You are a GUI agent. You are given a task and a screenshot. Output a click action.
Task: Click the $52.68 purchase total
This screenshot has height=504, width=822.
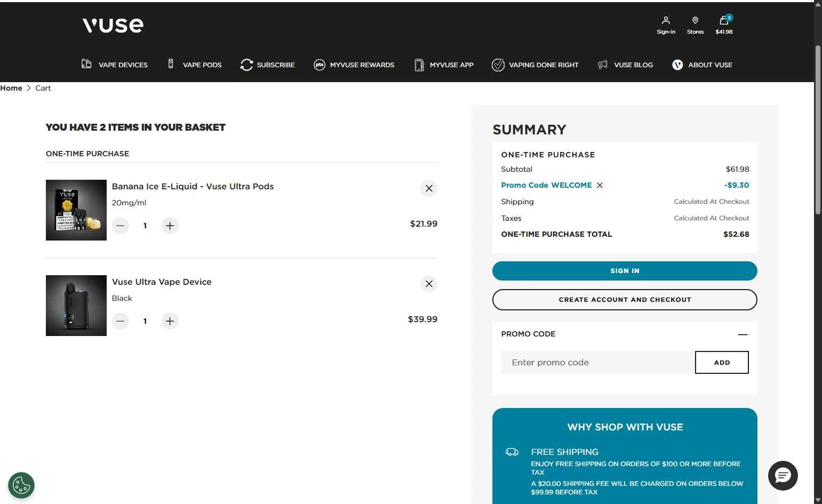(736, 234)
